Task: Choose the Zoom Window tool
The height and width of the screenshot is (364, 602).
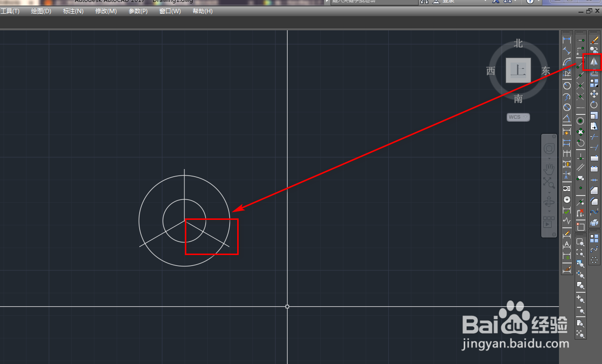Action: point(580,242)
